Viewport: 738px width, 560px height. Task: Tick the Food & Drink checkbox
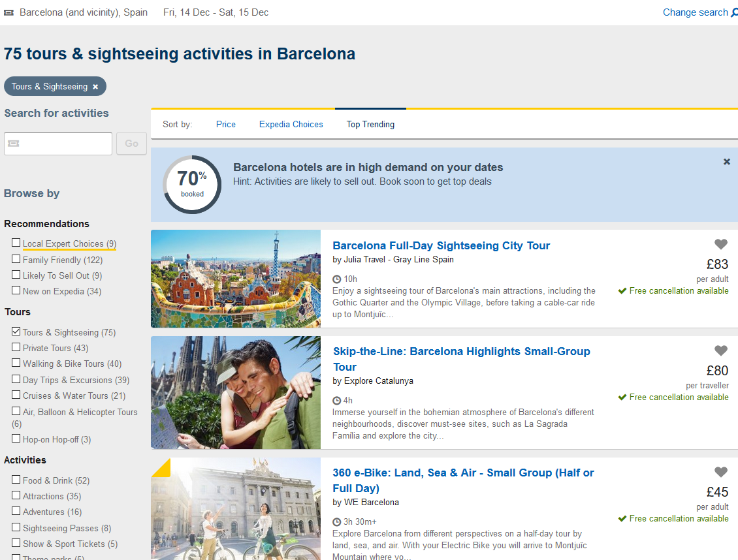coord(16,480)
